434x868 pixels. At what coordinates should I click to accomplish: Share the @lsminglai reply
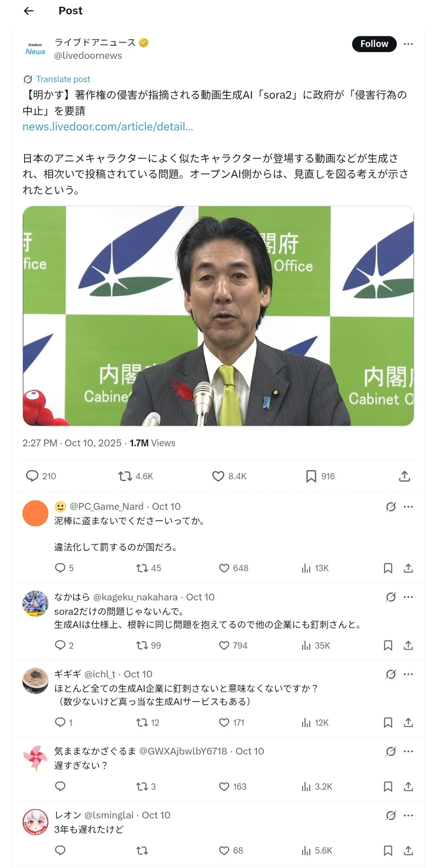(408, 850)
